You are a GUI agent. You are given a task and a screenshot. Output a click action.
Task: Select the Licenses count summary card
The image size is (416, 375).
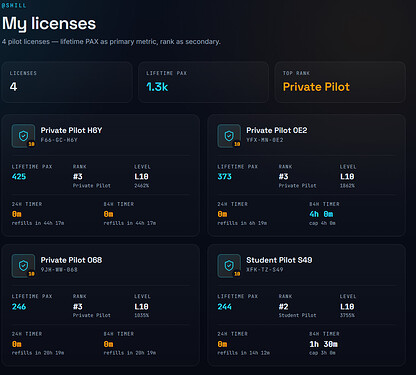67,82
